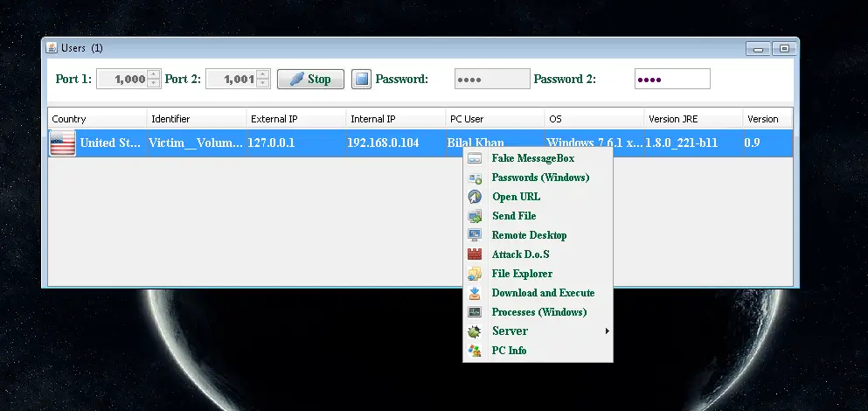Click the Send File icon
The width and height of the screenshot is (868, 411).
coord(475,216)
